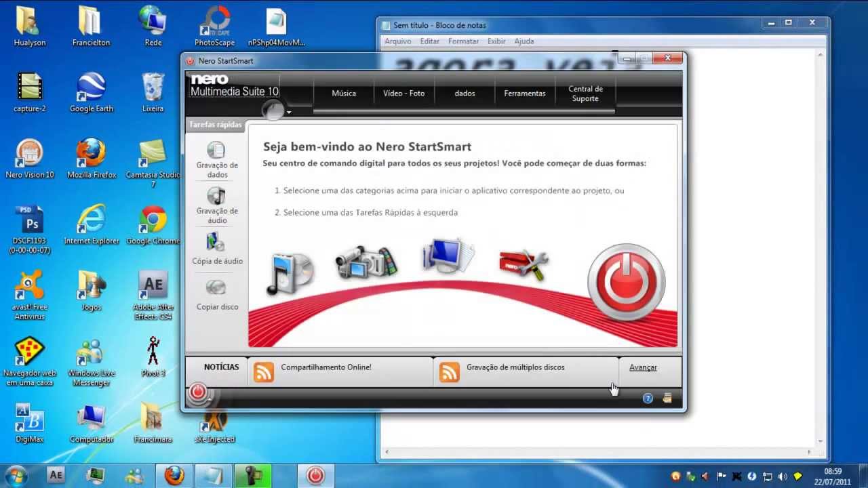This screenshot has width=868, height=488.
Task: Select the Google Chrome desktop icon
Action: pos(153,225)
